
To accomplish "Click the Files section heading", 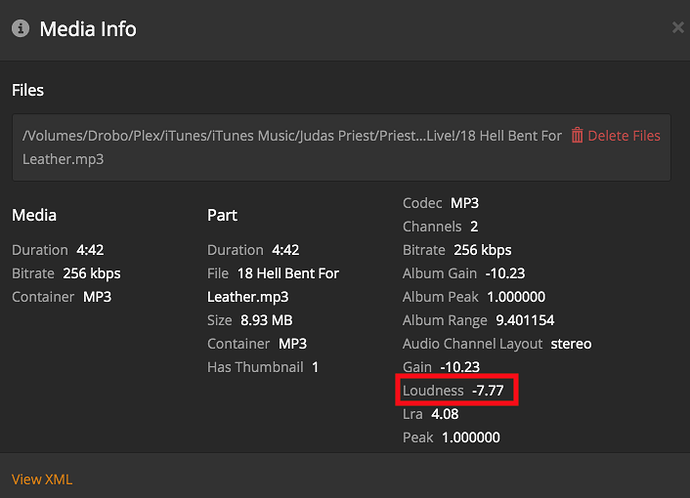I will pyautogui.click(x=28, y=90).
